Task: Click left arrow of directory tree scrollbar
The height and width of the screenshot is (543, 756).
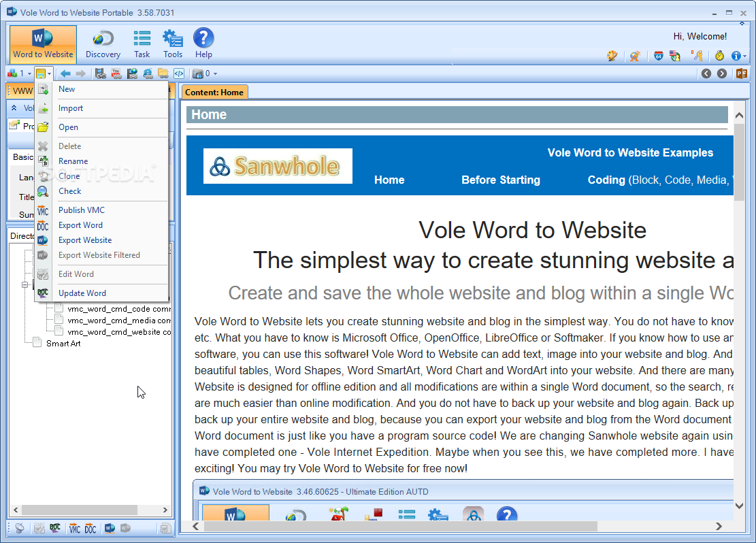Action: coord(16,510)
